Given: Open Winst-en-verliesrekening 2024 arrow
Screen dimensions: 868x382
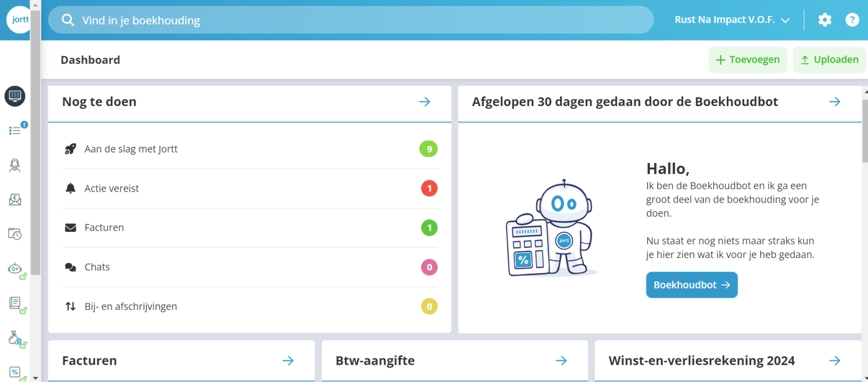Looking at the screenshot, I should pos(835,361).
